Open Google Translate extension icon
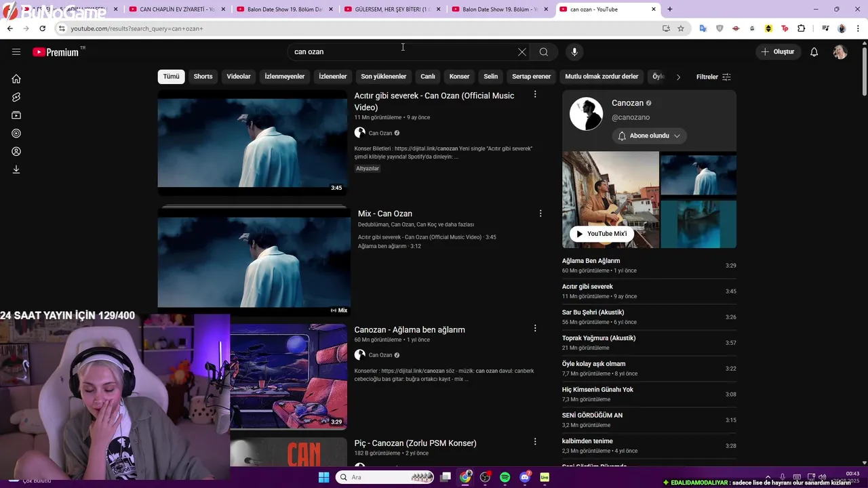This screenshot has height=488, width=868. tap(703, 28)
